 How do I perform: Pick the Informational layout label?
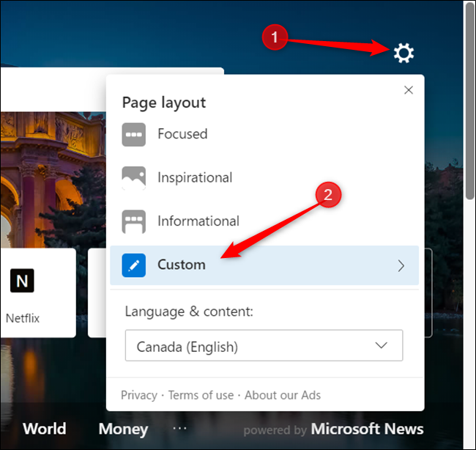(x=198, y=221)
